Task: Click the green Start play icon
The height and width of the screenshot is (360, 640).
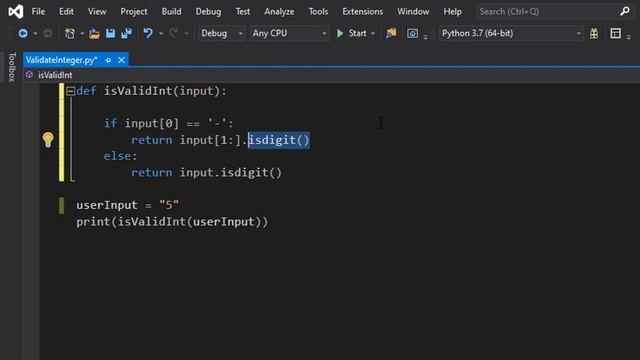Action: tap(340, 33)
